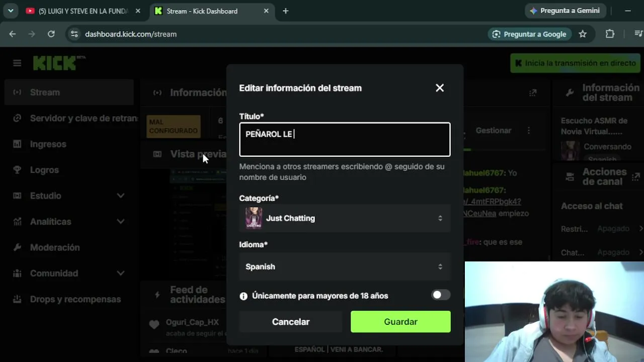This screenshot has height=362, width=644.
Task: Click the Comunidad people icon
Action: [x=17, y=273]
